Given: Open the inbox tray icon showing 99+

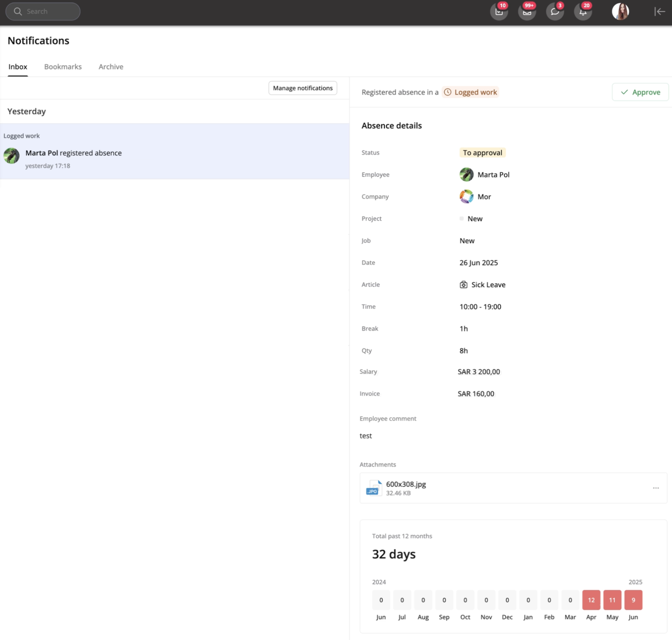Looking at the screenshot, I should [527, 12].
